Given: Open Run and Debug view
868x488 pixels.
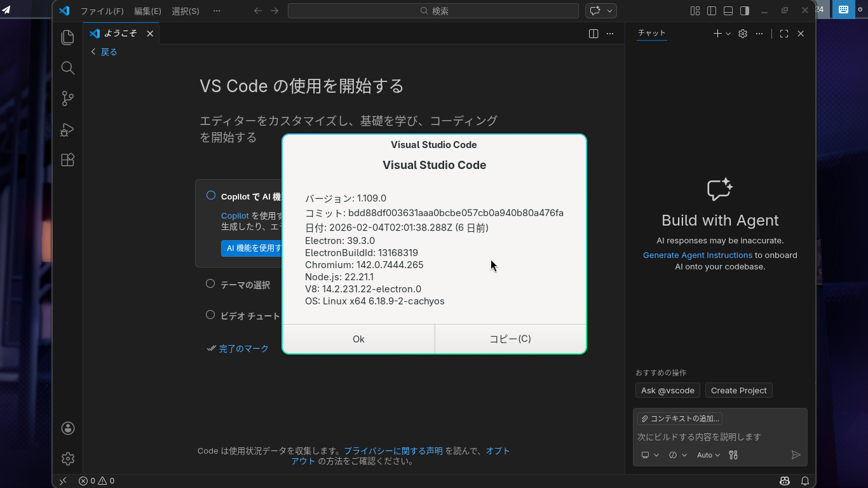Looking at the screenshot, I should coord(68,130).
